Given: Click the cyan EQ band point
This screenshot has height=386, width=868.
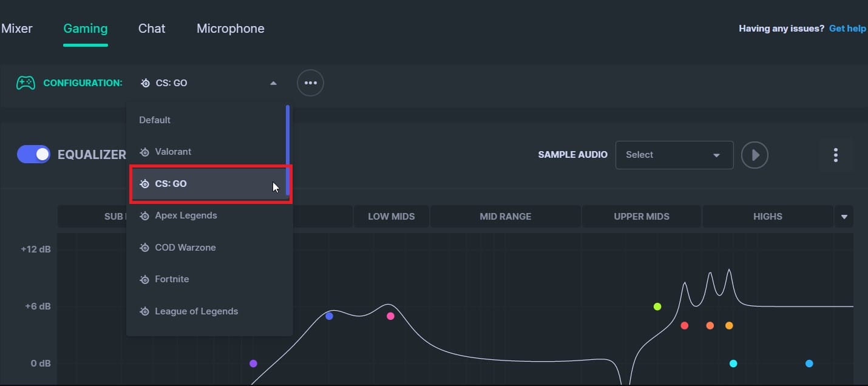Looking at the screenshot, I should pos(733,364).
